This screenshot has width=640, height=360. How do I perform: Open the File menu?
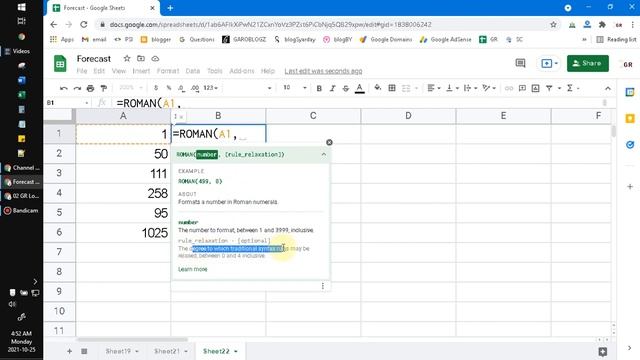(x=82, y=71)
